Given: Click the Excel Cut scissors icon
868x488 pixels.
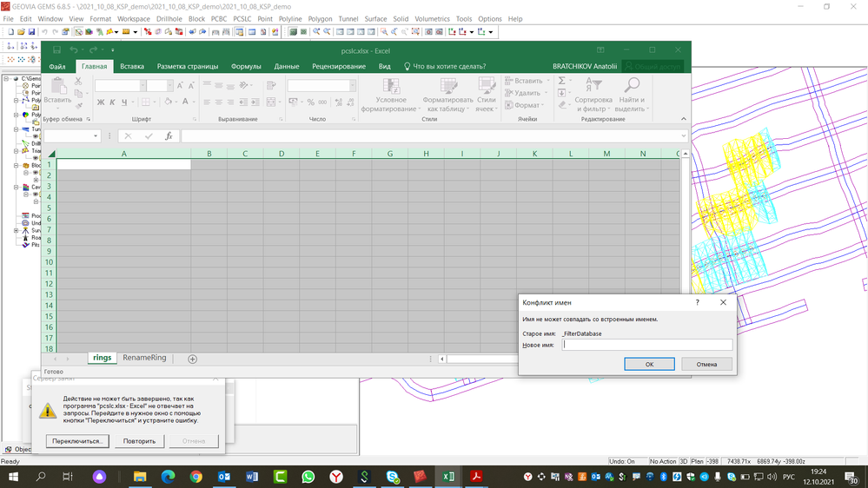Looking at the screenshot, I should [78, 82].
